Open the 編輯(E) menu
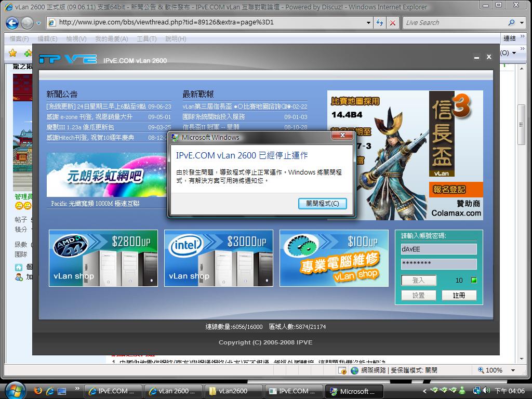Viewport: 532px width, 399px height. pyautogui.click(x=47, y=38)
